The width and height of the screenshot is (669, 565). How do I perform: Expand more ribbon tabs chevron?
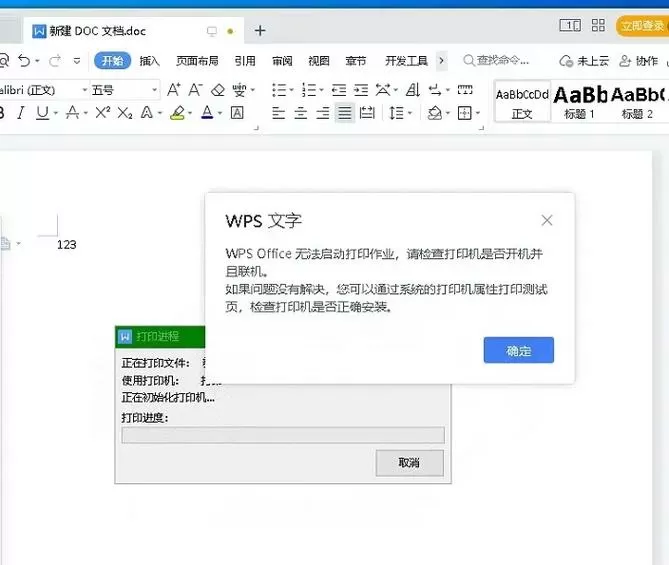coord(442,61)
